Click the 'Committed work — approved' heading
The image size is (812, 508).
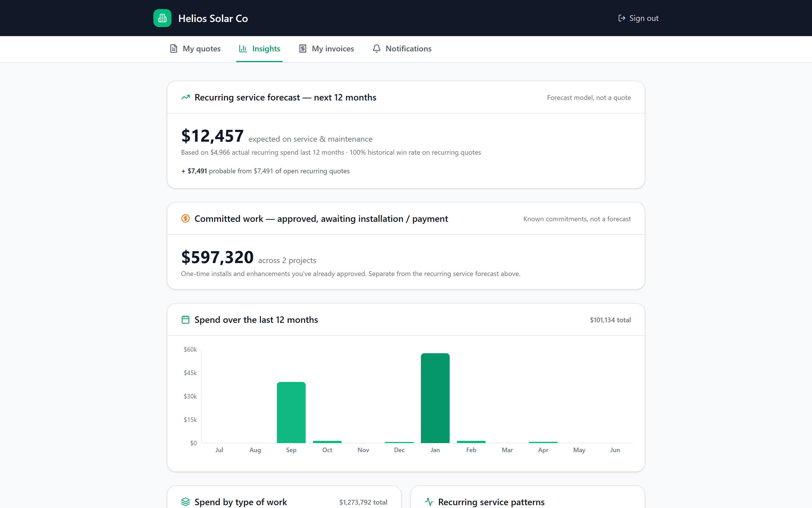point(321,219)
